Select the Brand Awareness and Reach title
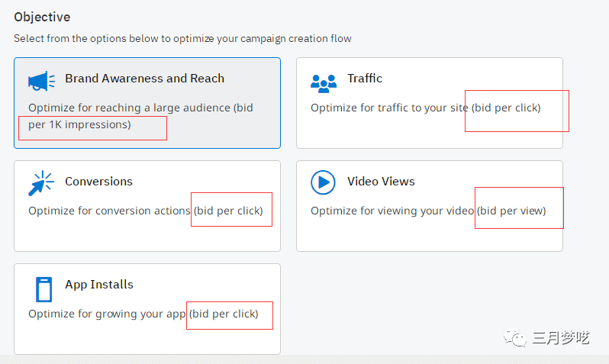This screenshot has height=364, width=609. click(x=144, y=78)
